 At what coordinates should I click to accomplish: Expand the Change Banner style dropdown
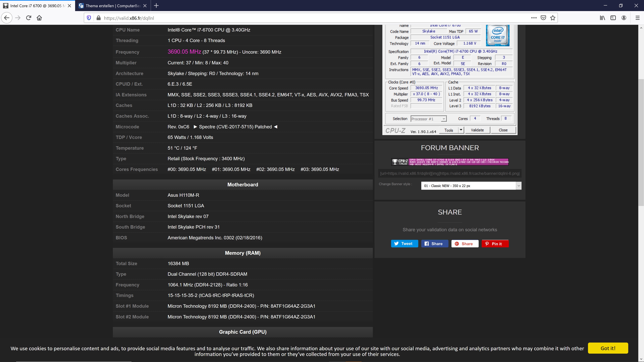(x=471, y=186)
